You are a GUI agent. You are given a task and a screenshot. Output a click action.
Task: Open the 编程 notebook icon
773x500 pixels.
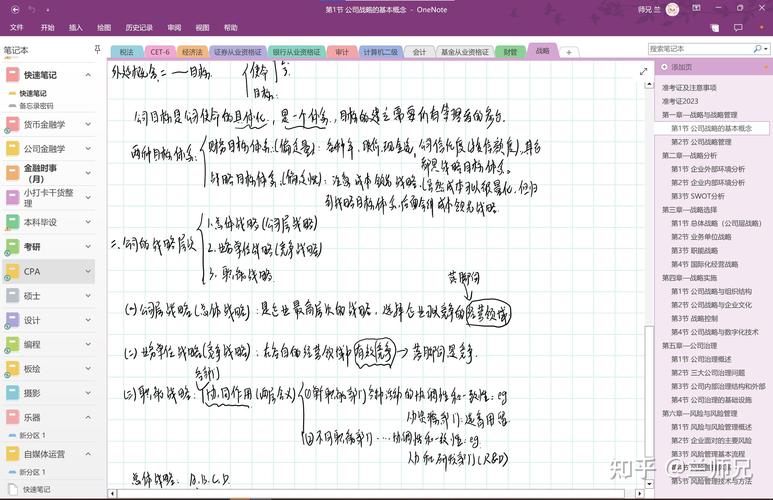point(12,344)
